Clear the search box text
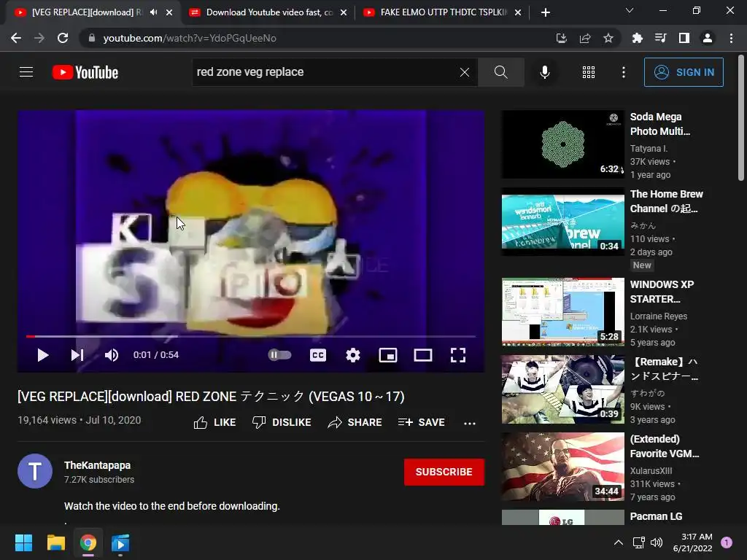The height and width of the screenshot is (560, 747). coord(465,72)
